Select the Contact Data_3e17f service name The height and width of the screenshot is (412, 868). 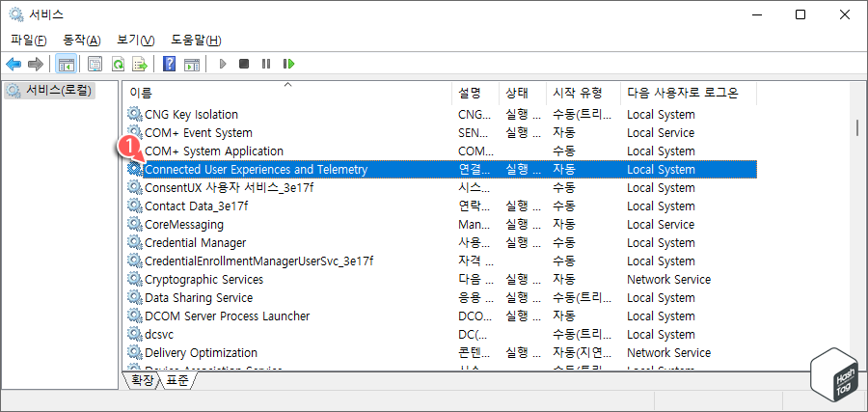(x=197, y=206)
